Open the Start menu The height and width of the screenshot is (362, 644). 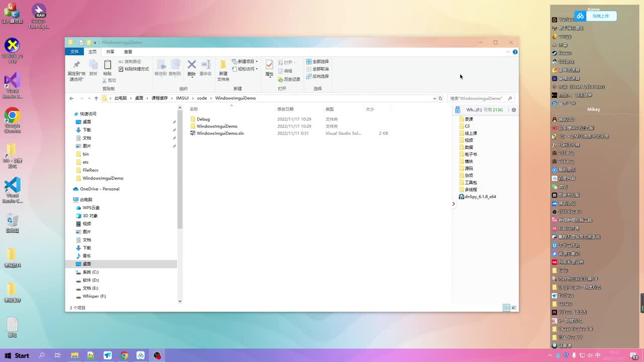coord(16,355)
